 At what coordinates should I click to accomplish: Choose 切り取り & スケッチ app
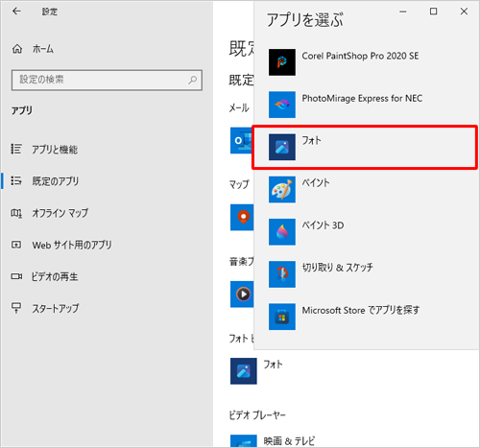coord(366,274)
